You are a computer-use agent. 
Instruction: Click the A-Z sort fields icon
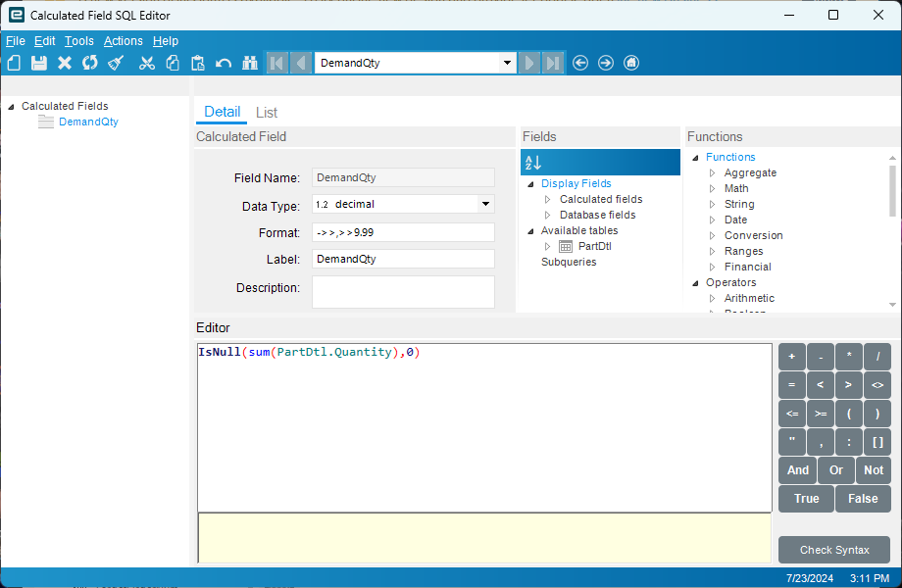(x=533, y=163)
